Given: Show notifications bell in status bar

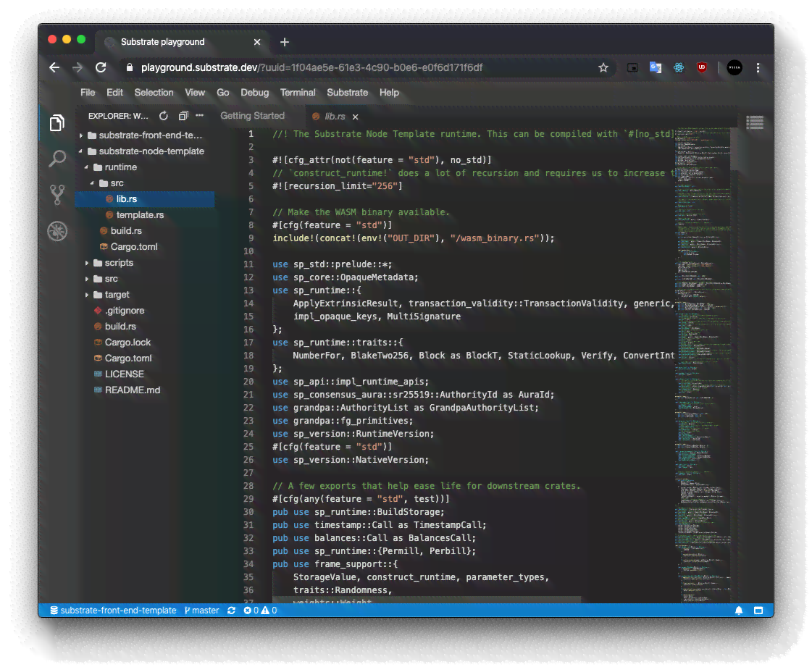Looking at the screenshot, I should click(x=739, y=611).
